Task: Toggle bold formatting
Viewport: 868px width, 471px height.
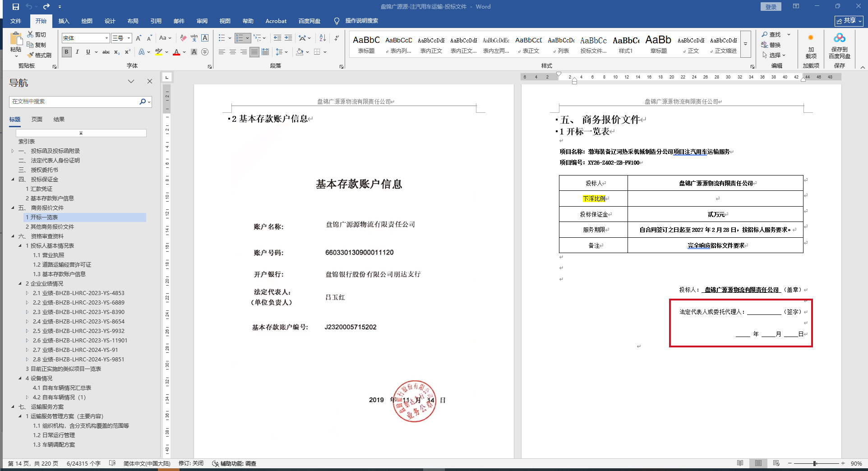Action: pyautogui.click(x=66, y=52)
